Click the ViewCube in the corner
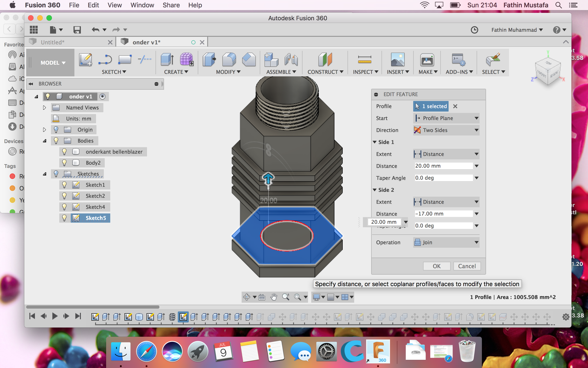 point(548,71)
